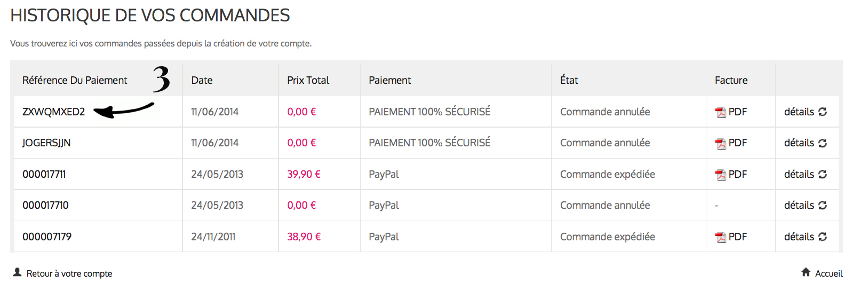Click refresh icon beside détails for 000017710
Image resolution: width=868 pixels, height=290 pixels.
click(x=823, y=206)
